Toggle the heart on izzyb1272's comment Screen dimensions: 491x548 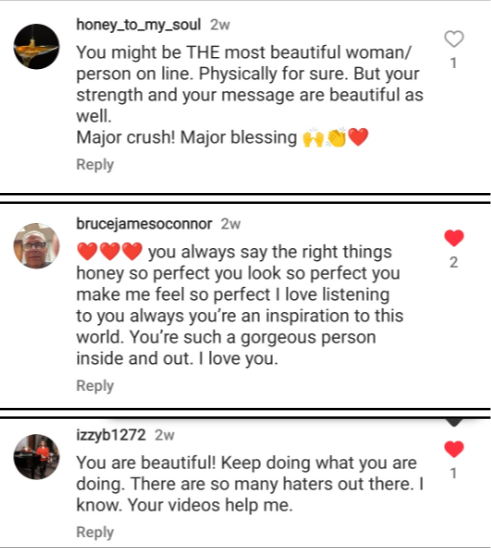click(x=454, y=449)
